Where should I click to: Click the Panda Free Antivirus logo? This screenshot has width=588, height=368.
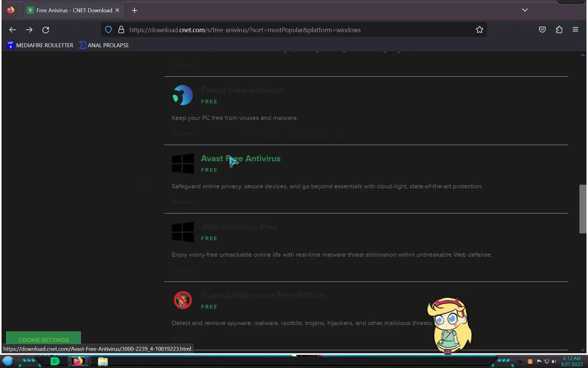(183, 95)
